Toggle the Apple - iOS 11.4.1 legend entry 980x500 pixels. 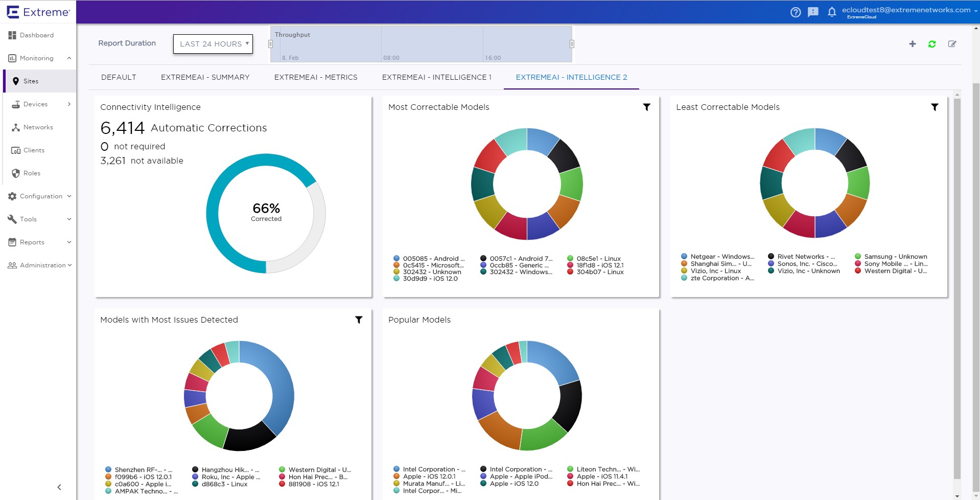coord(597,476)
